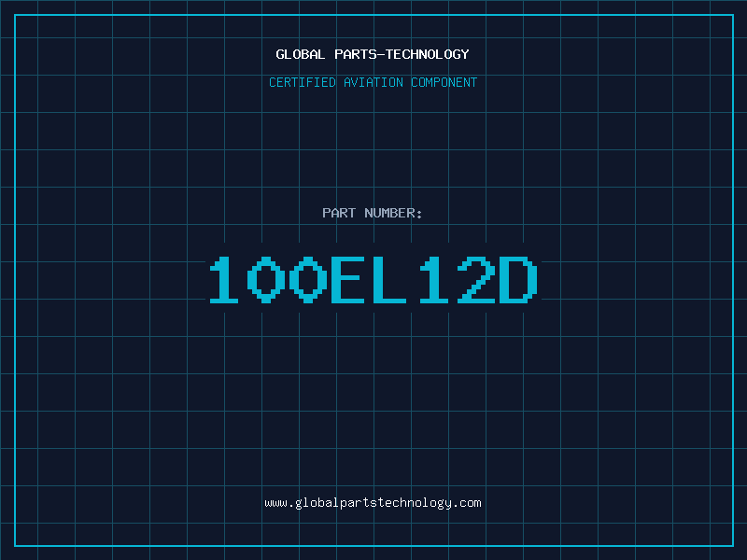Viewport: 747px width, 560px height.
Task: Click the .com ending of the URL
Action: pos(467,503)
